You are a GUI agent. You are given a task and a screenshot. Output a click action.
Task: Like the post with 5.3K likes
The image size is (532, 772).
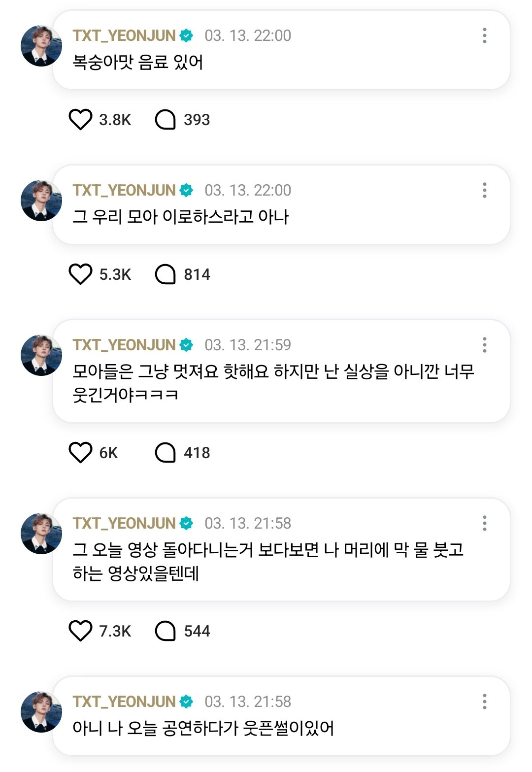tap(80, 274)
